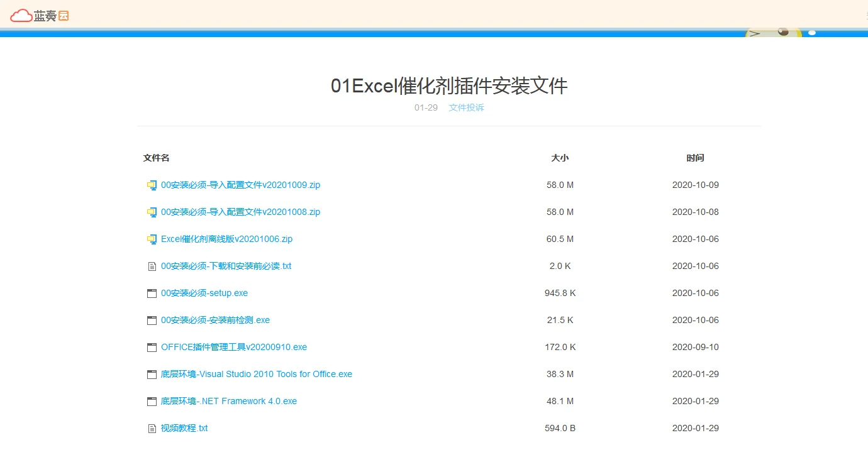868x450 pixels.
Task: Click the 945.8 K size value
Action: pyautogui.click(x=560, y=293)
